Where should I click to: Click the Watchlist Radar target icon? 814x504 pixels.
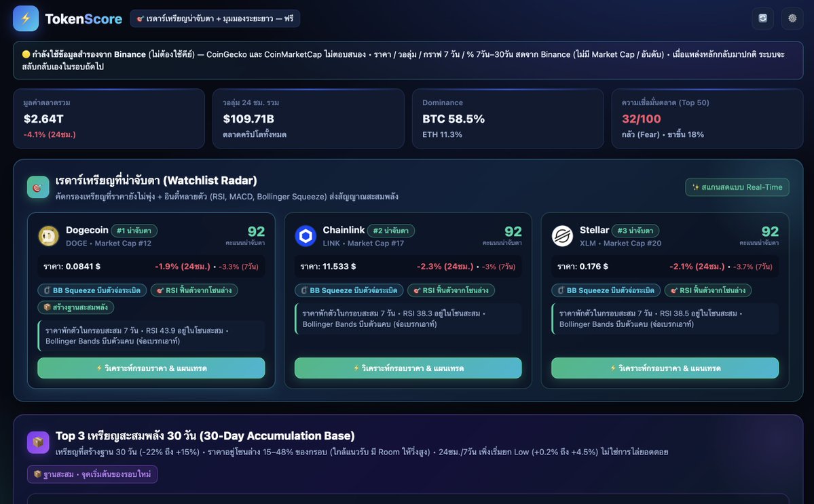pyautogui.click(x=38, y=187)
